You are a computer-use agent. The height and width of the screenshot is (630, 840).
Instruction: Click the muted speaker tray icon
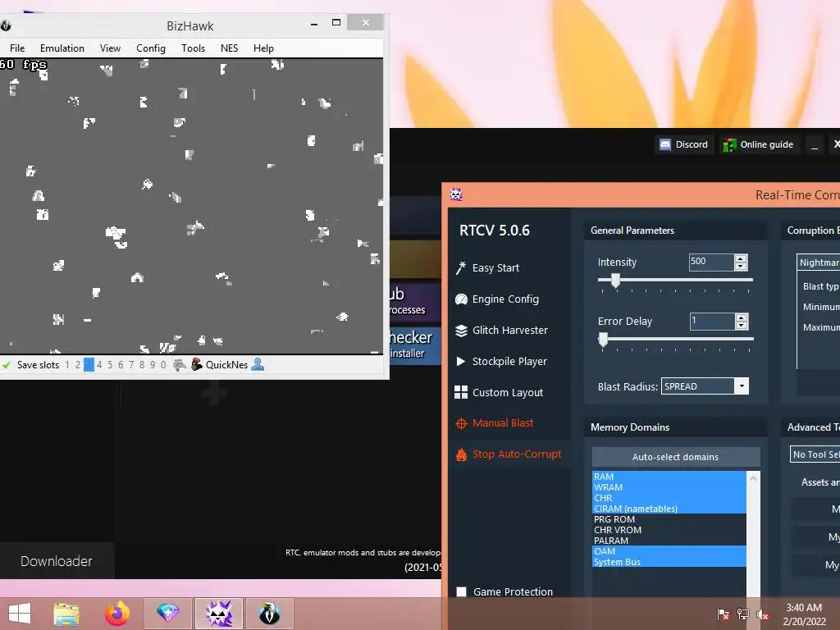[762, 614]
